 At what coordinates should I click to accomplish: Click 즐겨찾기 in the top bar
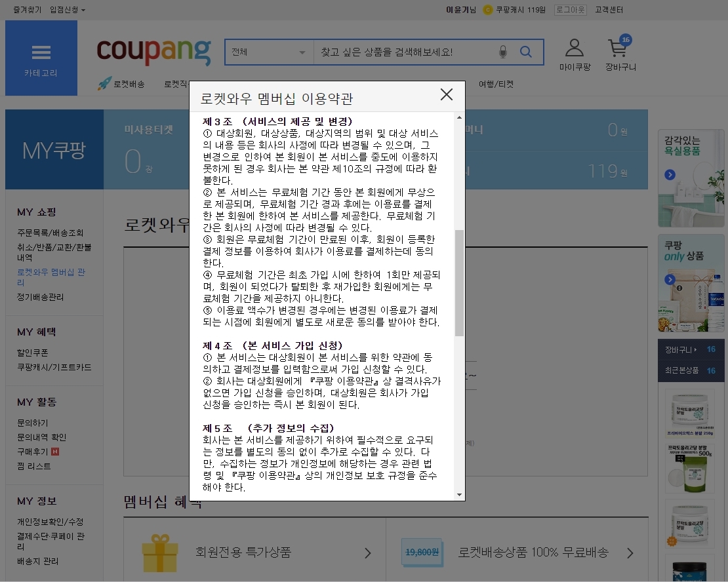(27, 10)
